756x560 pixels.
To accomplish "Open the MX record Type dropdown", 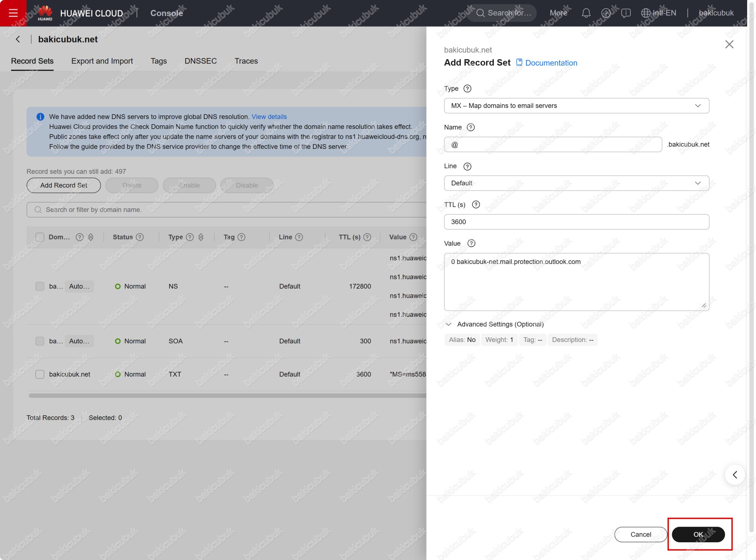I will [576, 105].
